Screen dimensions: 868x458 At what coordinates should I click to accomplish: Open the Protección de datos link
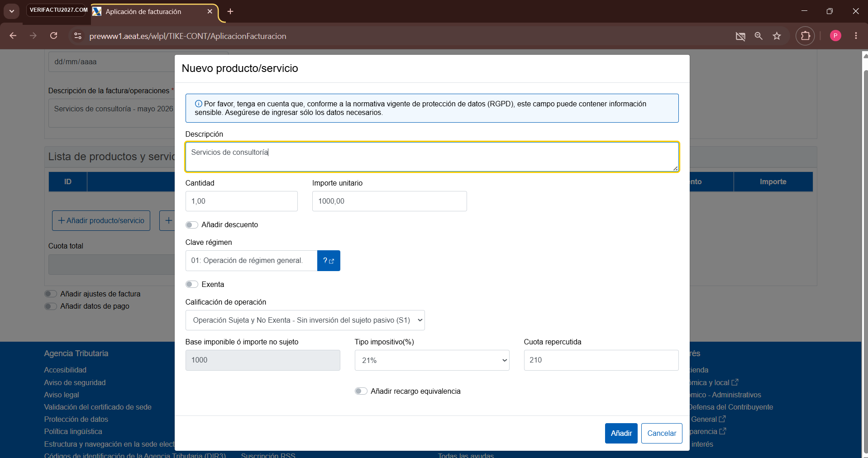coord(76,420)
